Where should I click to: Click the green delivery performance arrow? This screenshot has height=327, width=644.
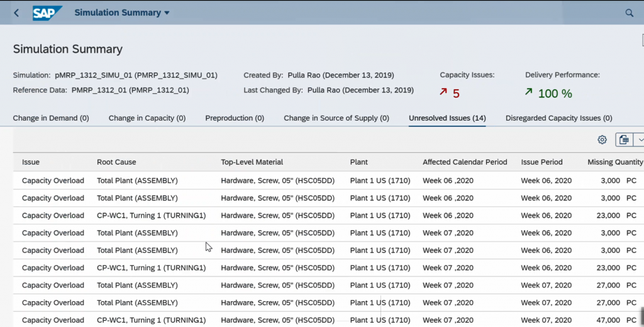(x=528, y=92)
